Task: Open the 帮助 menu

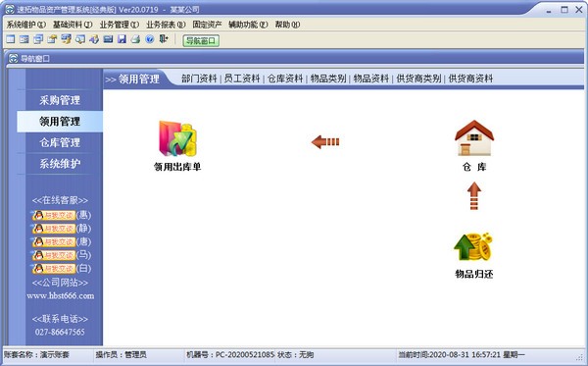Action: pyautogui.click(x=287, y=25)
